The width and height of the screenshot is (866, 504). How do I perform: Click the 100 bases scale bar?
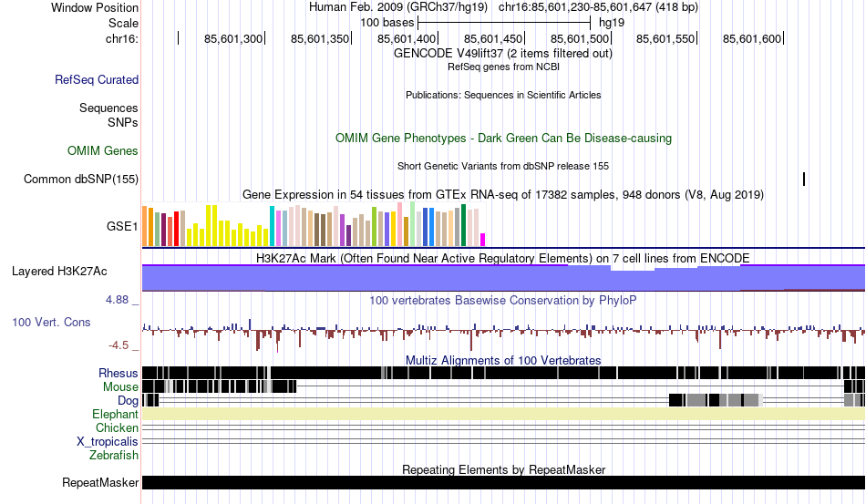point(504,23)
